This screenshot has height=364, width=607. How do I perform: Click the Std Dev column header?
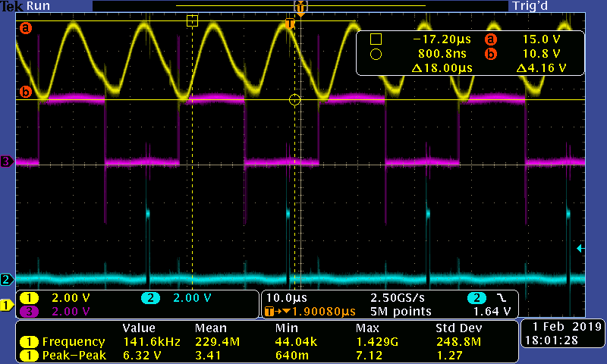click(458, 328)
